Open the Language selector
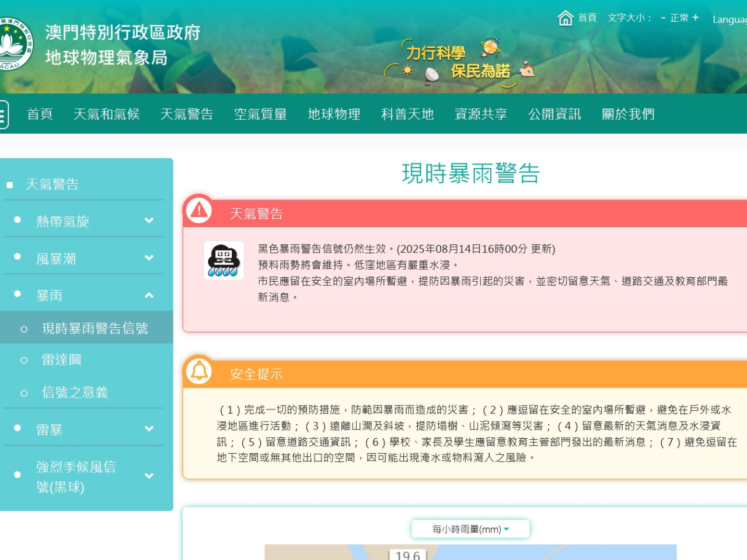The width and height of the screenshot is (747, 560). 729,19
